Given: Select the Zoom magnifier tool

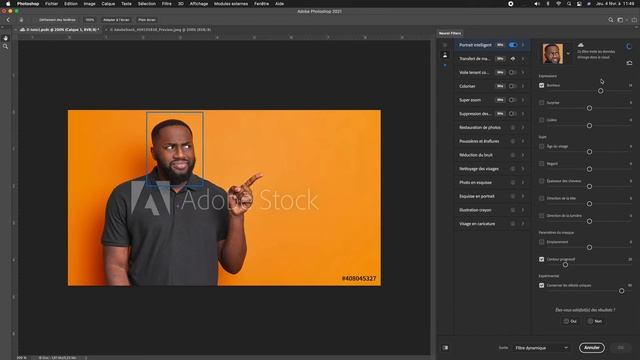Looking at the screenshot, I should pos(5,47).
